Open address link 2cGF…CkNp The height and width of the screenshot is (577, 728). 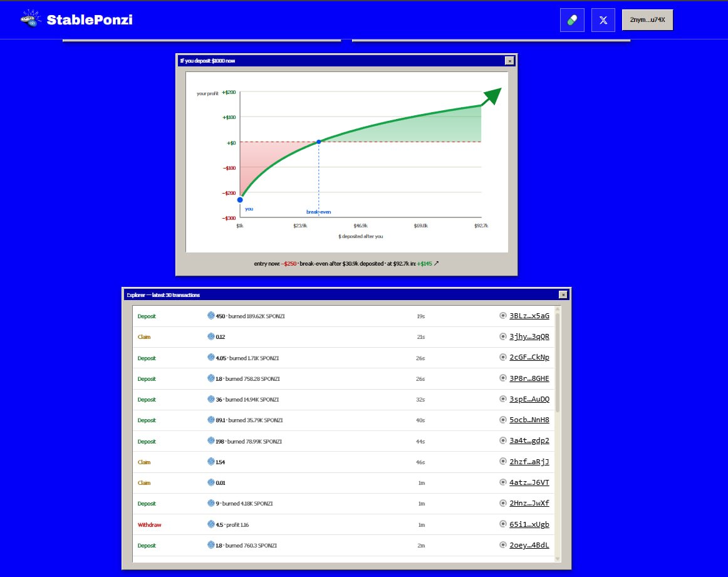(529, 357)
